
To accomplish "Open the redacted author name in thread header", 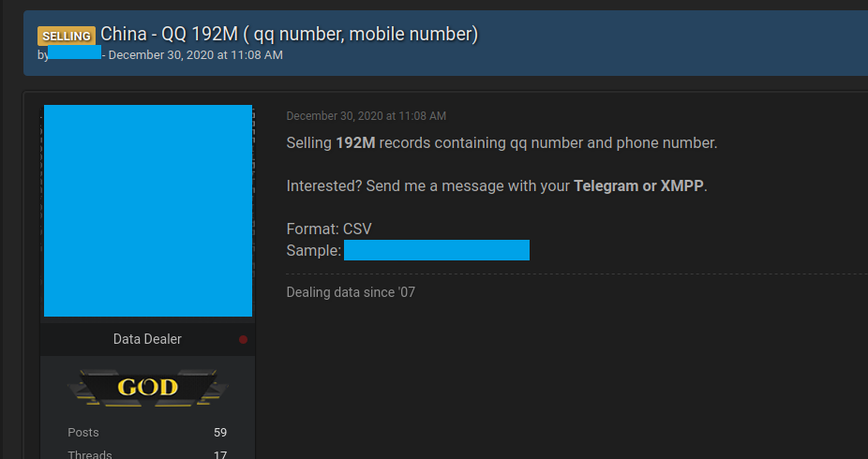I will 75,52.
